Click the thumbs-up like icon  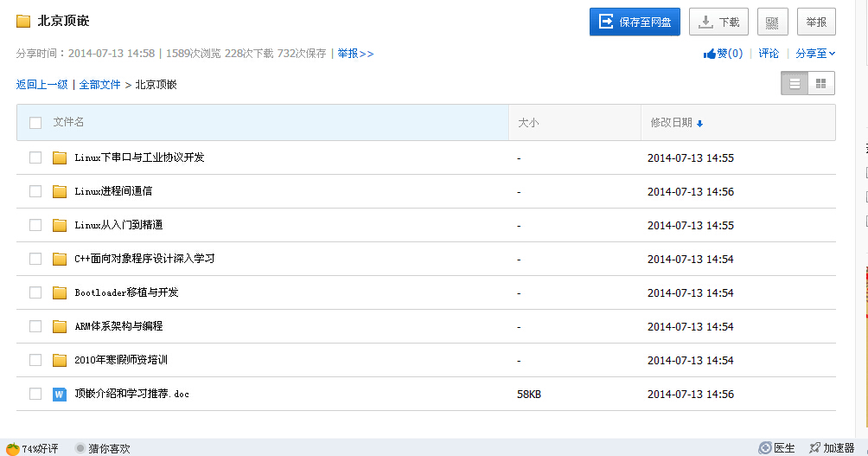(710, 54)
